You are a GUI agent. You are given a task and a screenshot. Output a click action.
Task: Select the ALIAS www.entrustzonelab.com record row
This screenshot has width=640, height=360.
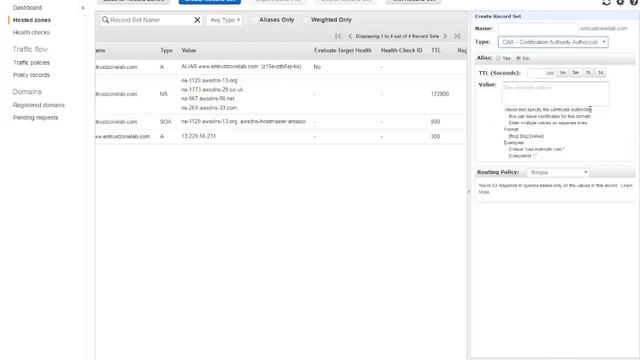pos(281,67)
